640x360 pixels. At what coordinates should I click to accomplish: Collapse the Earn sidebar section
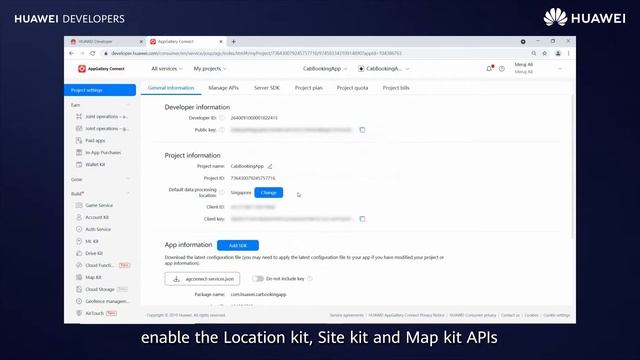128,105
